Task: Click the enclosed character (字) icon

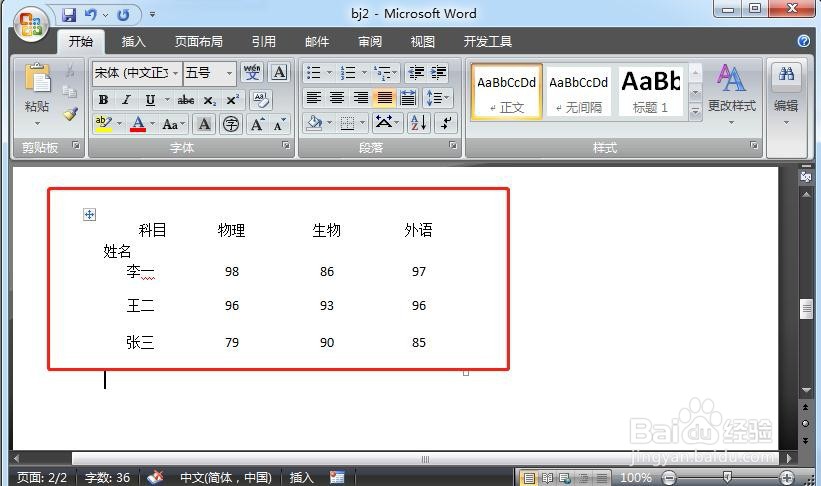Action: point(231,124)
